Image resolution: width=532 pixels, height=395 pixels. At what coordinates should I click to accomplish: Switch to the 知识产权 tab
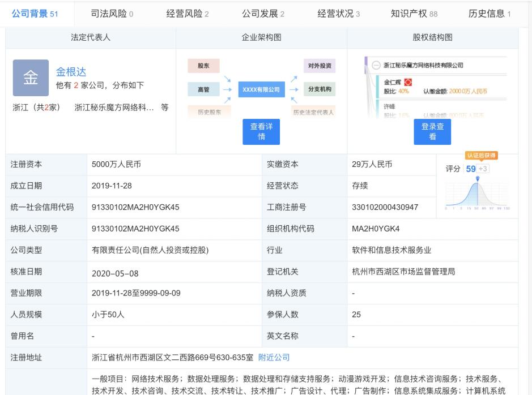pos(414,14)
